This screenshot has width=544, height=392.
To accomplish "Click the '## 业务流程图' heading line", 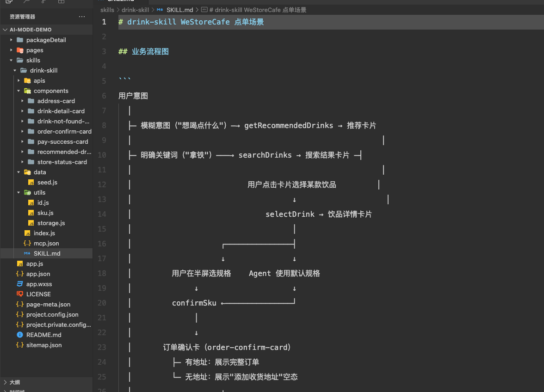I will [x=143, y=52].
